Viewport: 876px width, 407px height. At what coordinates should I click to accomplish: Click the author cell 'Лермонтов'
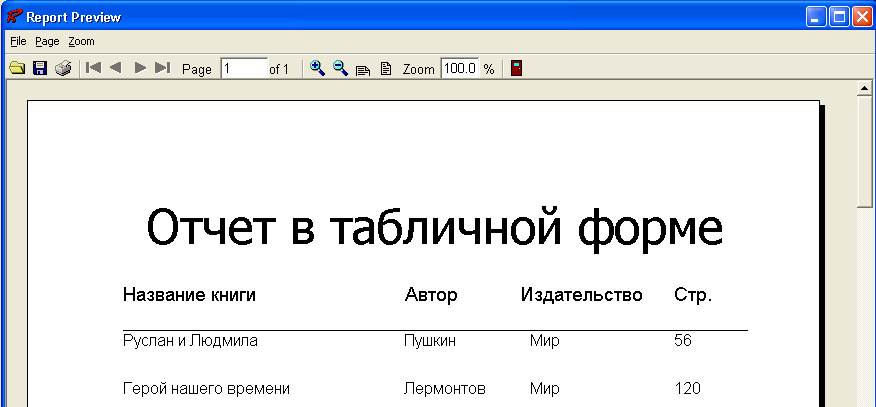tap(445, 389)
